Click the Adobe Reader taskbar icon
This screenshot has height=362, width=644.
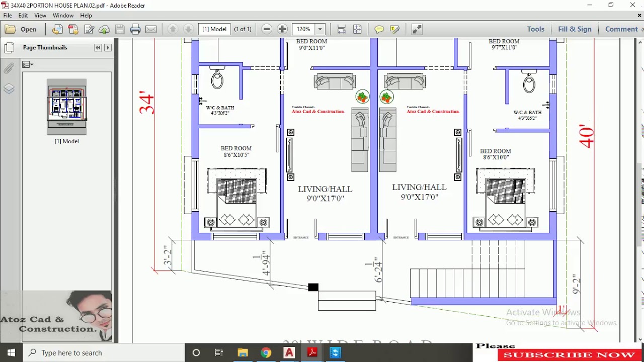click(x=312, y=353)
